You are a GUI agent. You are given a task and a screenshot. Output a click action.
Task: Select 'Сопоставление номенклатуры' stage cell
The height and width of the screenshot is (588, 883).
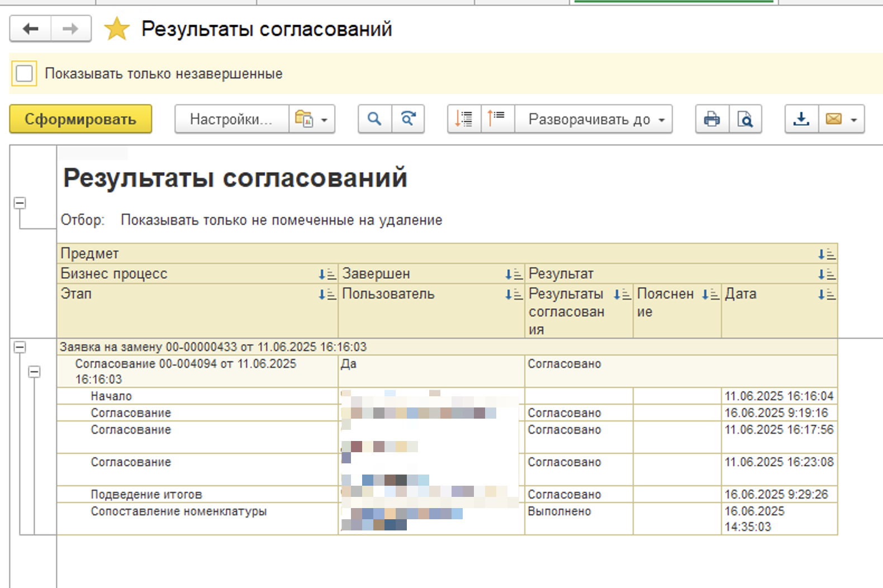pyautogui.click(x=197, y=519)
